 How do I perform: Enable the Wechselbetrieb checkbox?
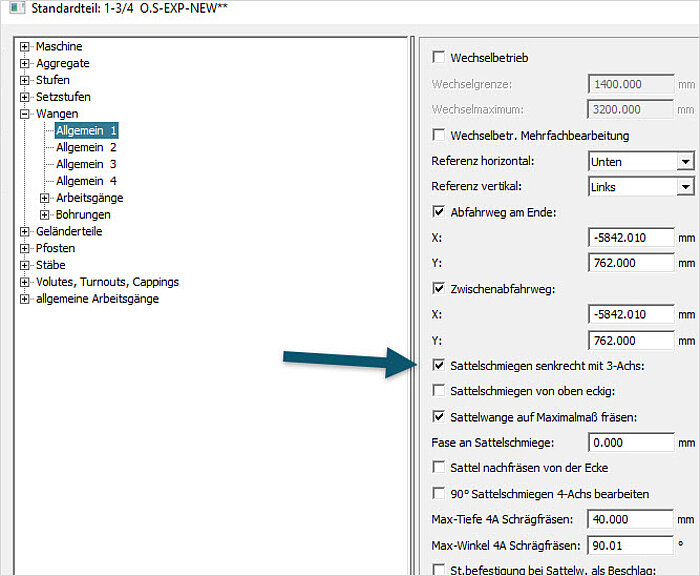click(x=438, y=58)
